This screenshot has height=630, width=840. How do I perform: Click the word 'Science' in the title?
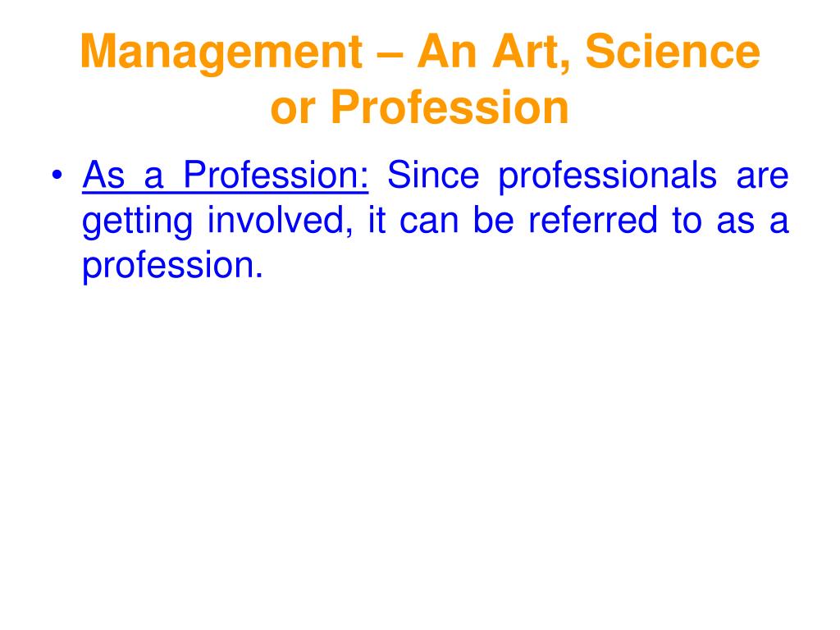pyautogui.click(x=673, y=52)
